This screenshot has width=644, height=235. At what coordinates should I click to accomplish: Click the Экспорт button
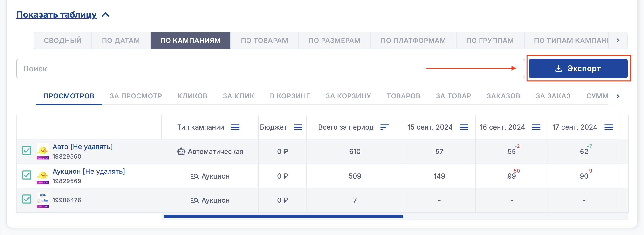(578, 69)
